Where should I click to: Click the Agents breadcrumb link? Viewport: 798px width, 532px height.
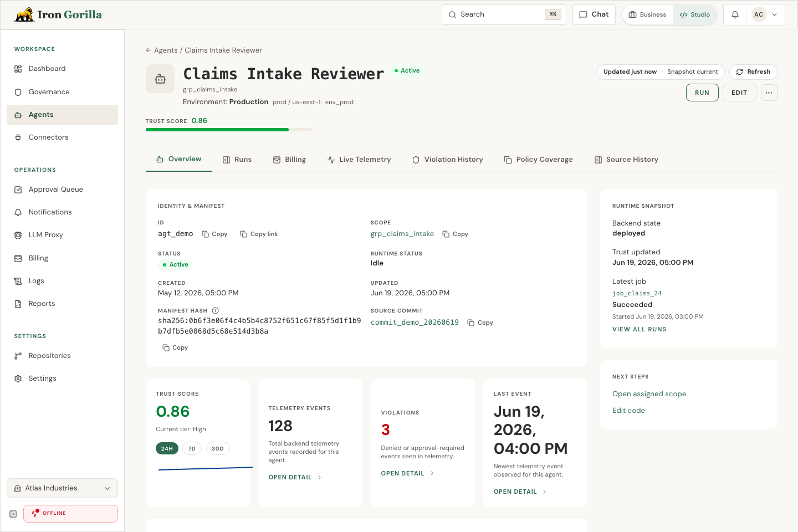click(x=166, y=50)
